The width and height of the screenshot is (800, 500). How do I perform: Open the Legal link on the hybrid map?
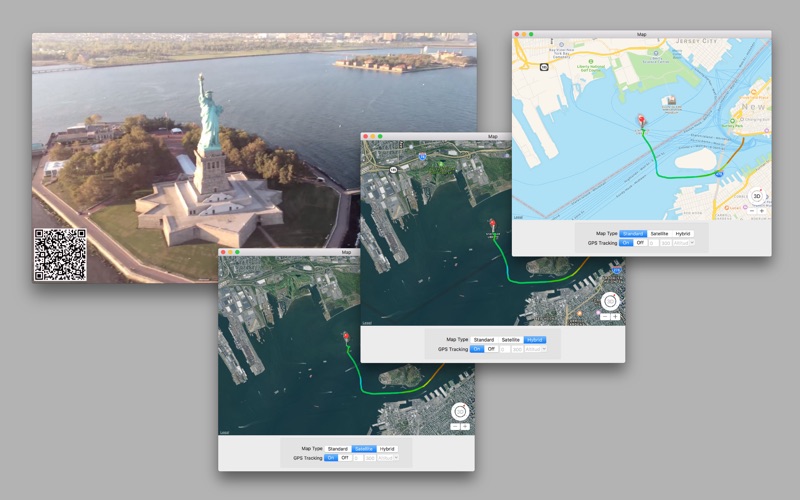(x=367, y=323)
